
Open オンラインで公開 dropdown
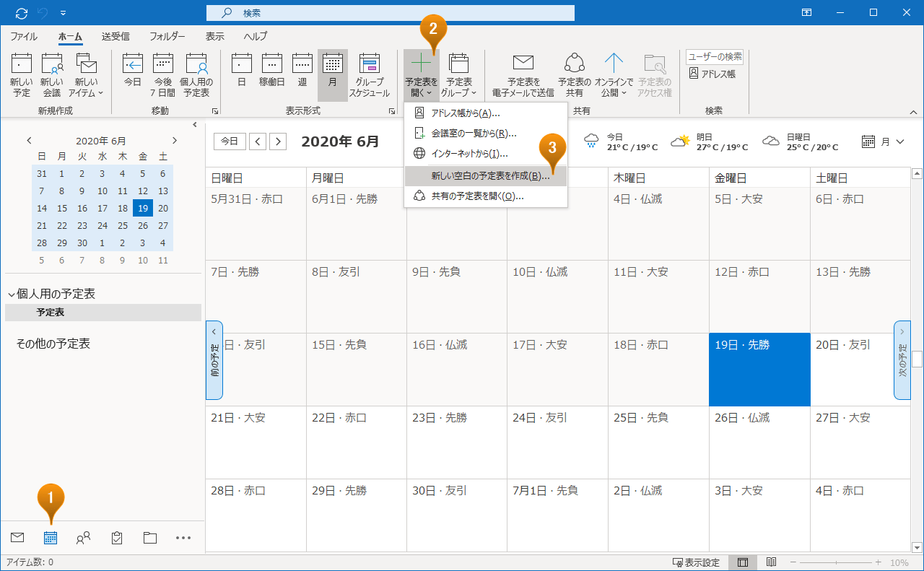click(614, 75)
